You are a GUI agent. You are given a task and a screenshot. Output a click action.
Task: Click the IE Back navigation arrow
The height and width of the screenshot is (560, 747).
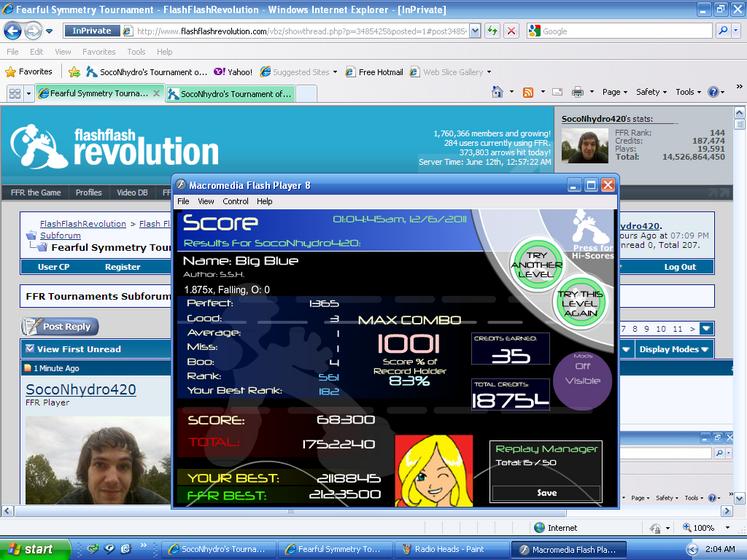[x=12, y=31]
